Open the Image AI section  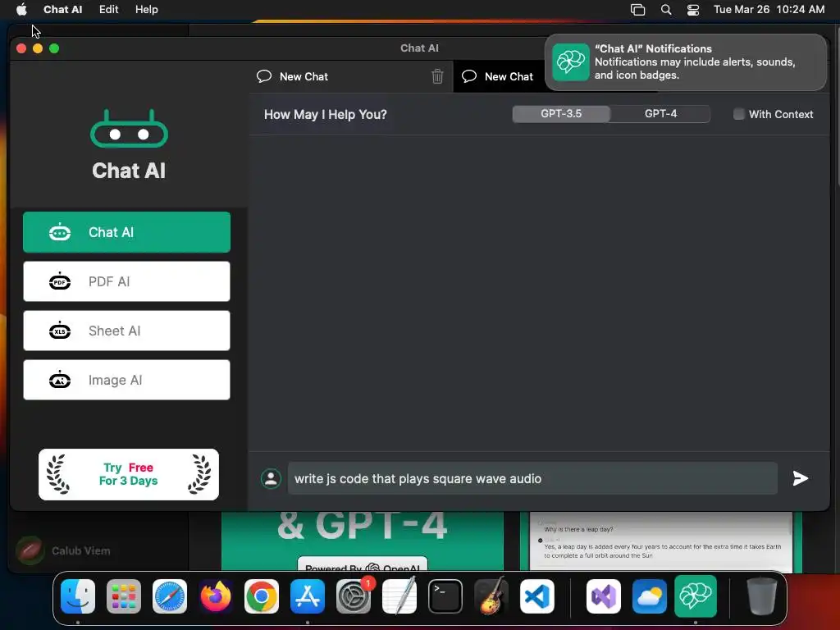click(x=126, y=380)
